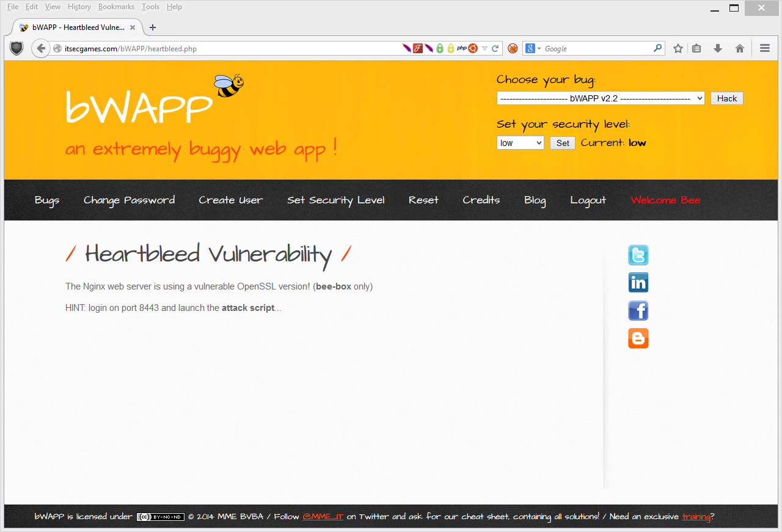Open the security level dropdown

click(520, 143)
